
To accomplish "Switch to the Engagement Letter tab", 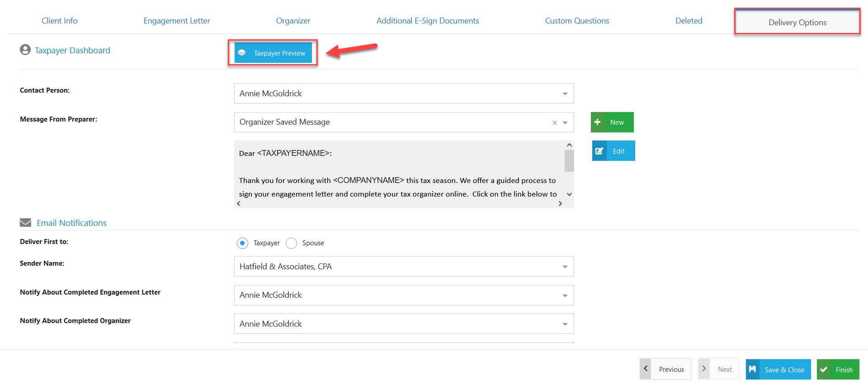I will [177, 21].
